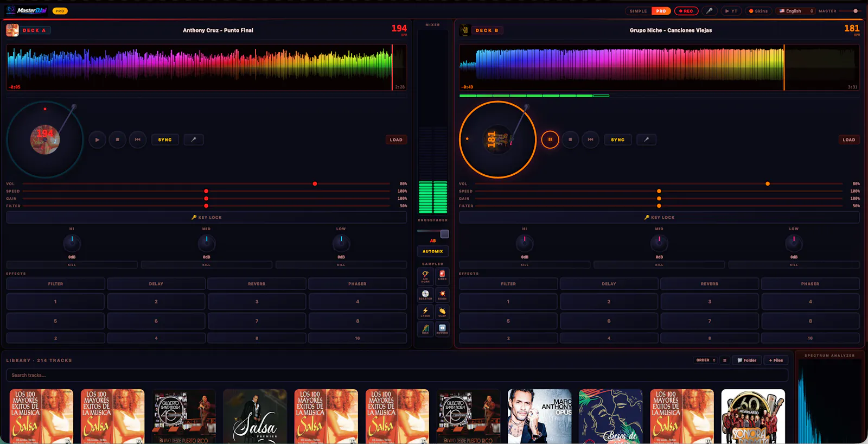
Task: Toggle REC recording
Action: 686,11
